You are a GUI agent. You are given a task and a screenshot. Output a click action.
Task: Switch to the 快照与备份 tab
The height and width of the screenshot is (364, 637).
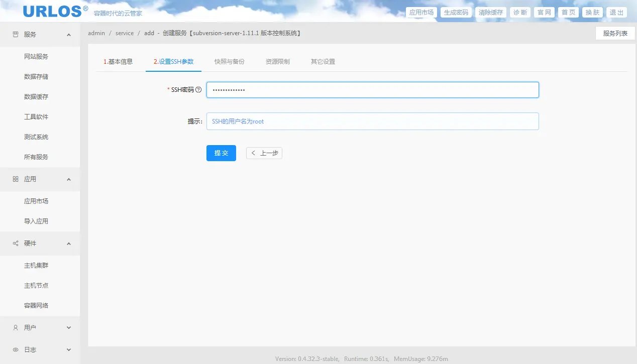coord(229,62)
